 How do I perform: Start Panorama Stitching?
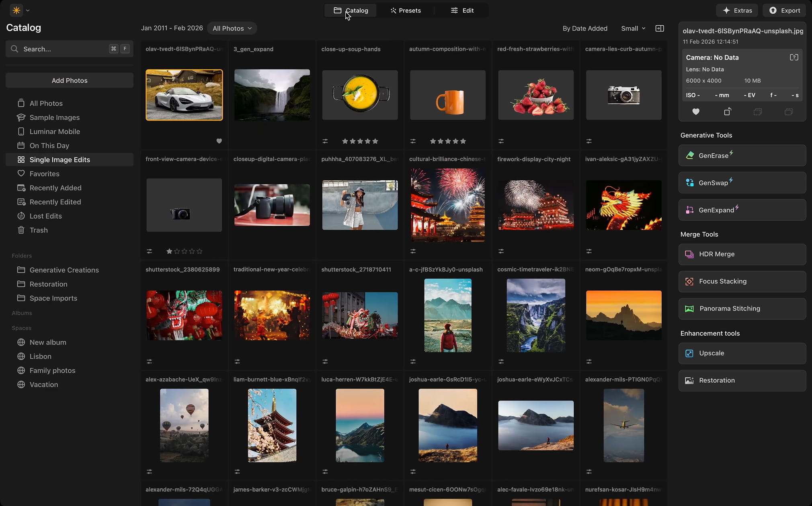[742, 308]
